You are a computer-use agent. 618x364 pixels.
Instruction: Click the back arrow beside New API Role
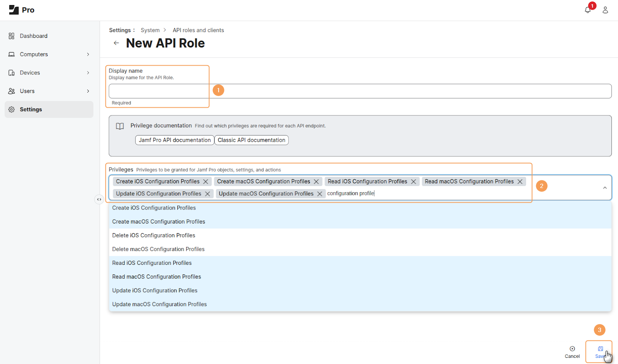[116, 43]
